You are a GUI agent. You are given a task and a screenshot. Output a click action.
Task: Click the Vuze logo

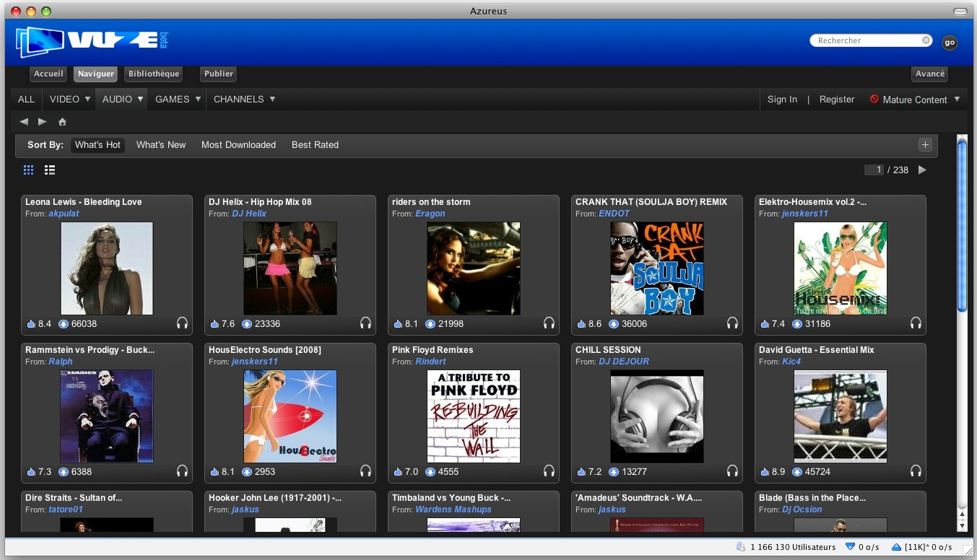pyautogui.click(x=92, y=41)
